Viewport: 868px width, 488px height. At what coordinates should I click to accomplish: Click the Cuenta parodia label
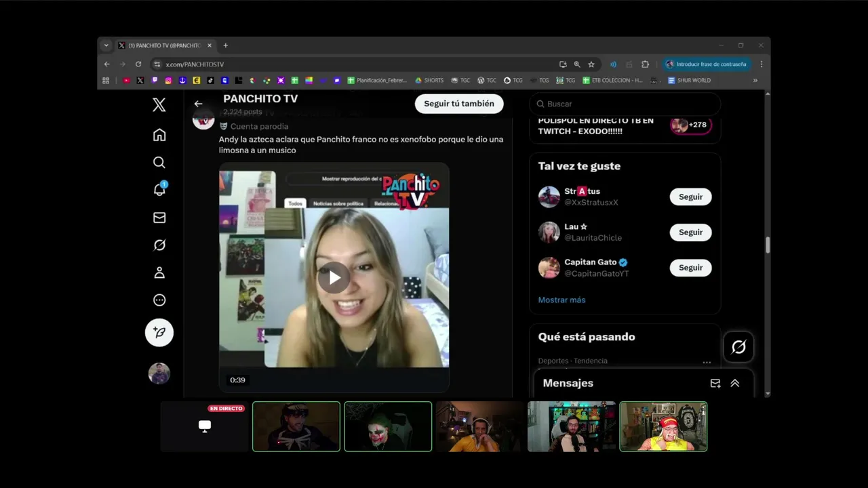coord(259,126)
